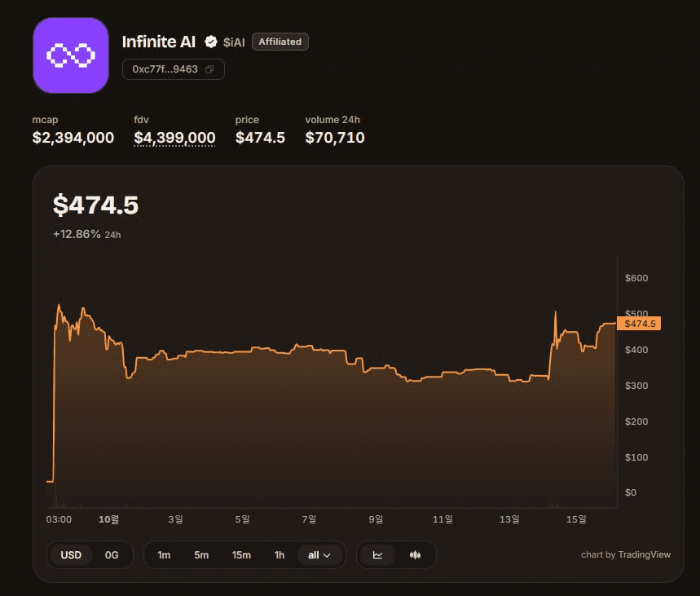
Task: Click the Infinite AI token name
Action: [x=158, y=42]
